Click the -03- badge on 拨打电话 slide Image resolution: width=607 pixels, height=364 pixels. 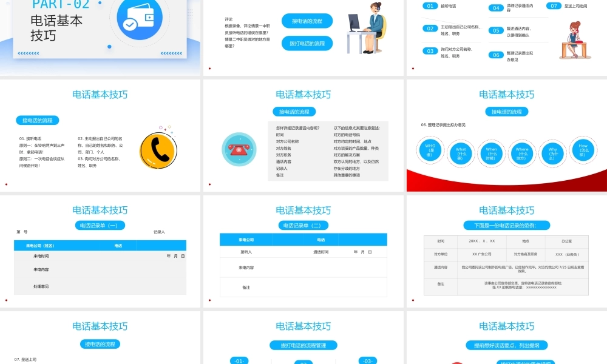(367, 360)
